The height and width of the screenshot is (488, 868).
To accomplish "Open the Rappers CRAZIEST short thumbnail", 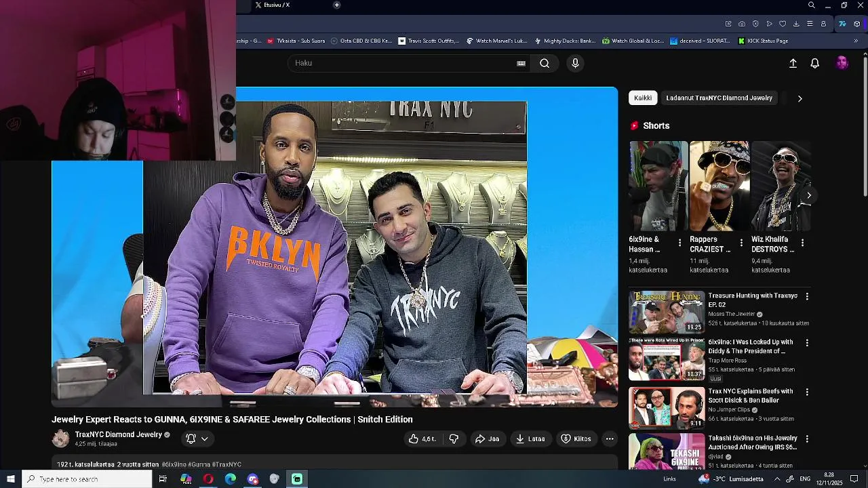I will tap(719, 186).
